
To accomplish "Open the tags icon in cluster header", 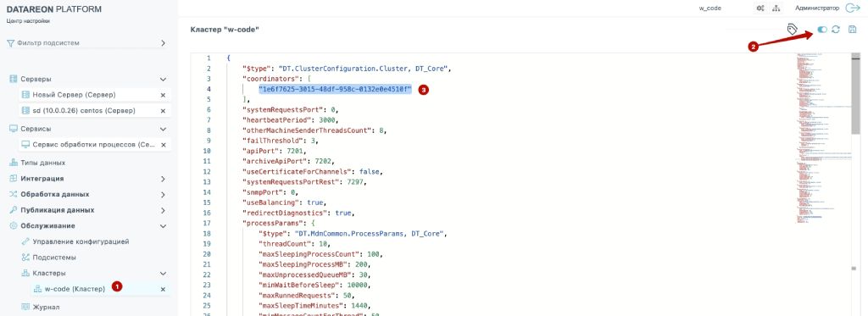I will (793, 30).
